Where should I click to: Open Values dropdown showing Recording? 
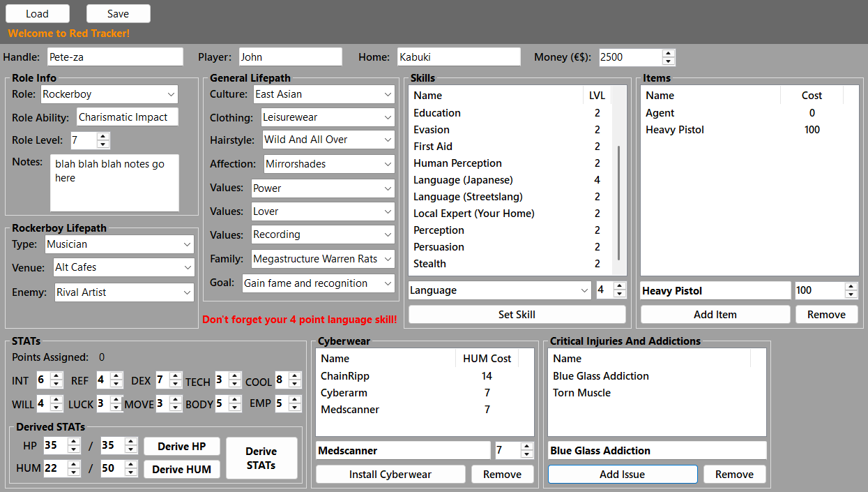tap(323, 235)
